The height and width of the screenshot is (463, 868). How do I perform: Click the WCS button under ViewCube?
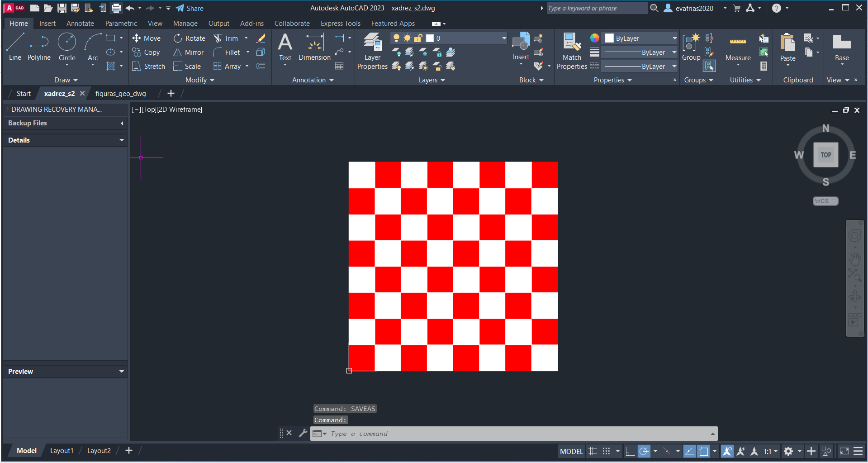825,201
